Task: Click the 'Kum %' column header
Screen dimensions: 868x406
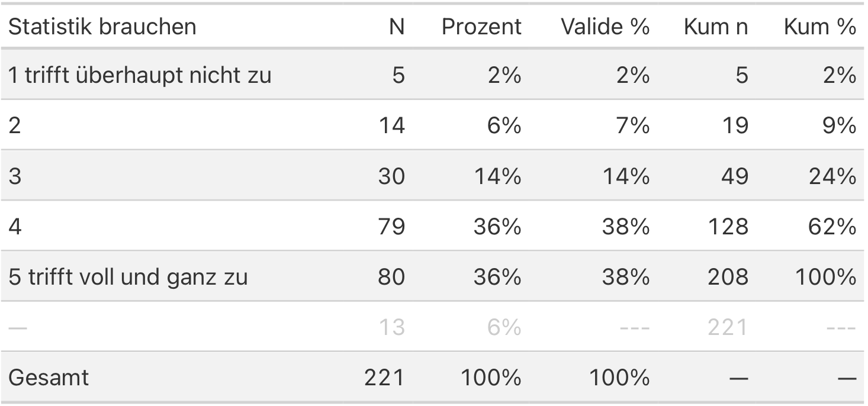Action: [819, 27]
